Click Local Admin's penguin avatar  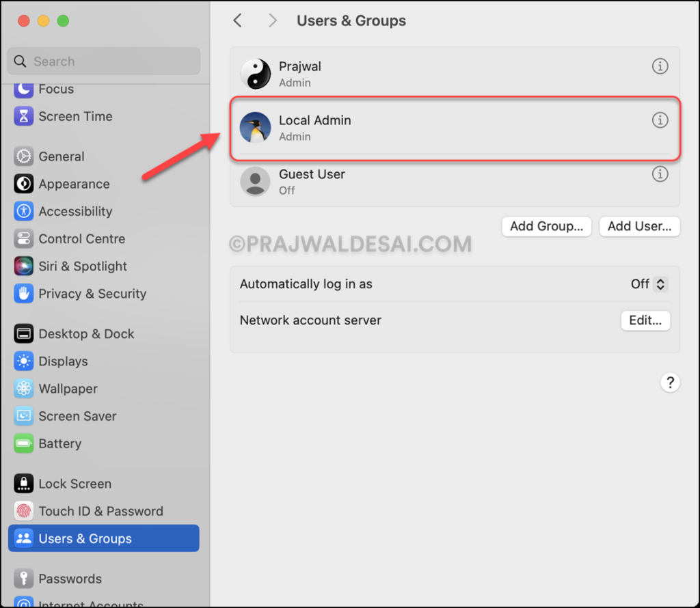[256, 128]
